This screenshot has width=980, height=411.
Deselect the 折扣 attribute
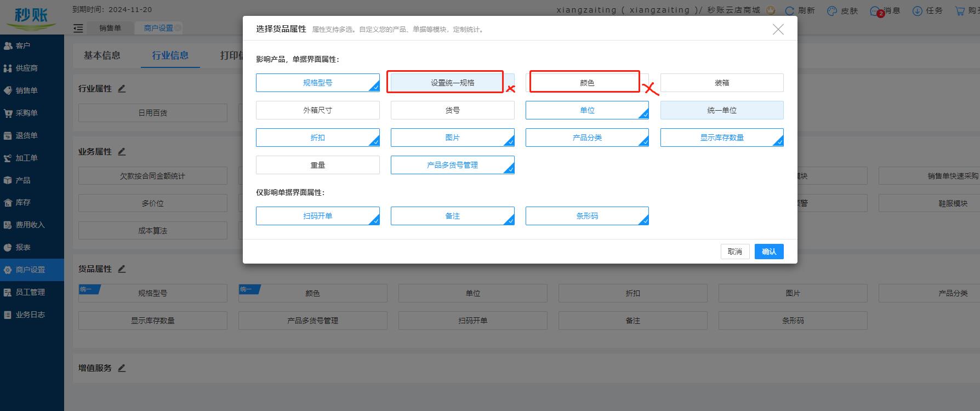click(318, 138)
